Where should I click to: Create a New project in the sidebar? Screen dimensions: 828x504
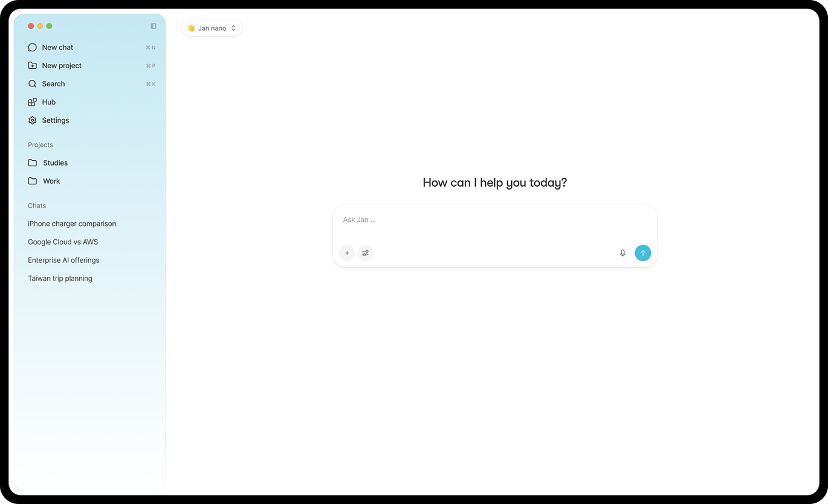point(62,65)
